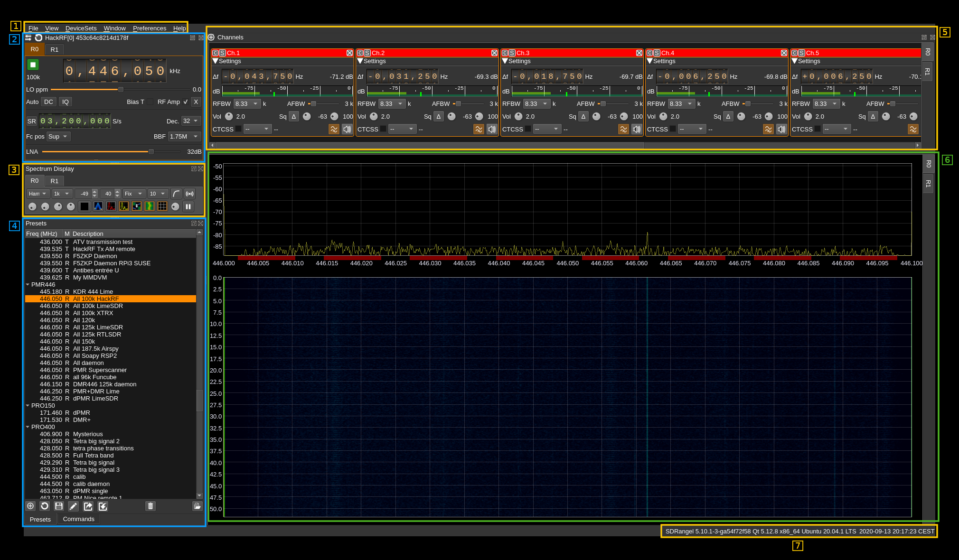The image size is (959, 560).
Task: Mute audio output on Ch.1
Action: point(348,129)
